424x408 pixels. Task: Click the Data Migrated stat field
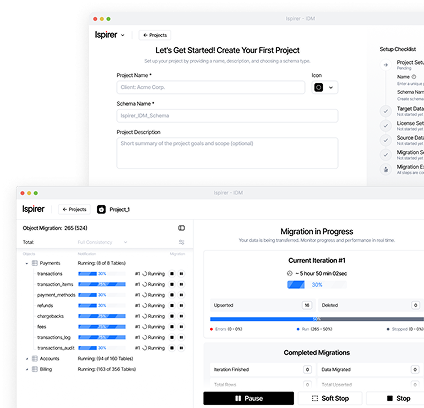tap(370, 369)
